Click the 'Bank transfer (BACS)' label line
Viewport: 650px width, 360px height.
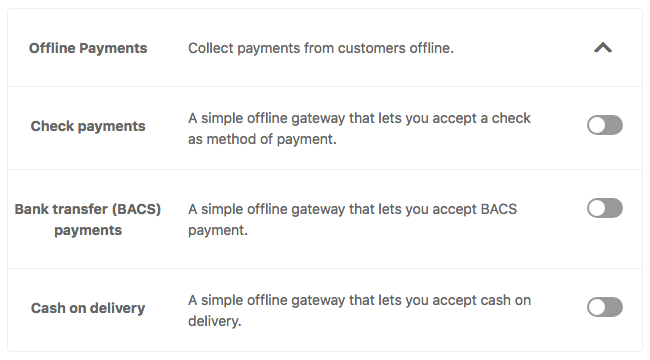pos(88,209)
